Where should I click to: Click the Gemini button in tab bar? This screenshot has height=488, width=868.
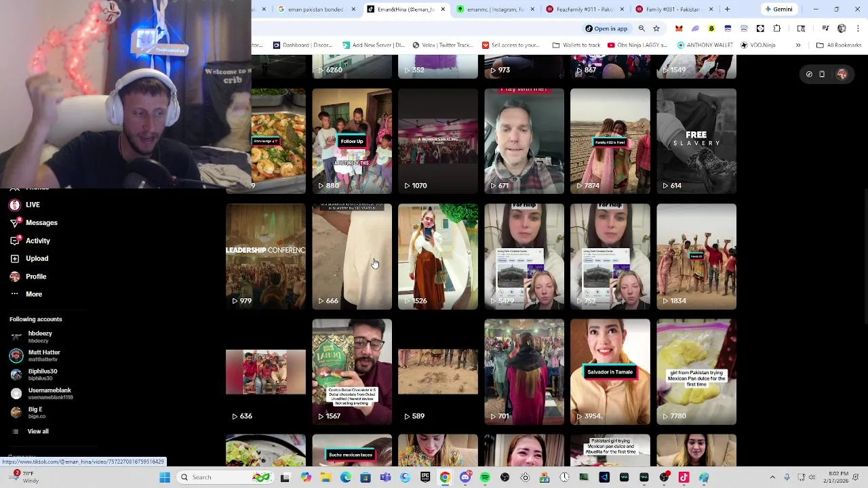click(x=778, y=9)
